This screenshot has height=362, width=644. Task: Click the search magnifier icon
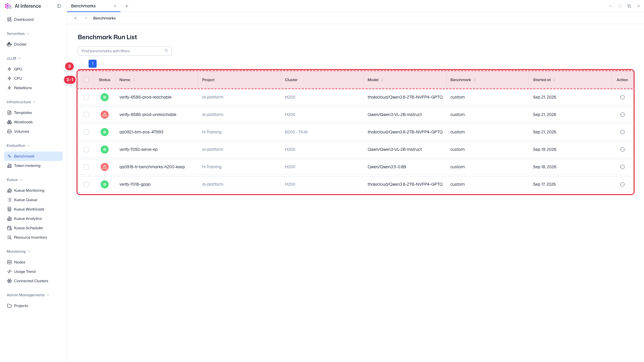click(166, 51)
